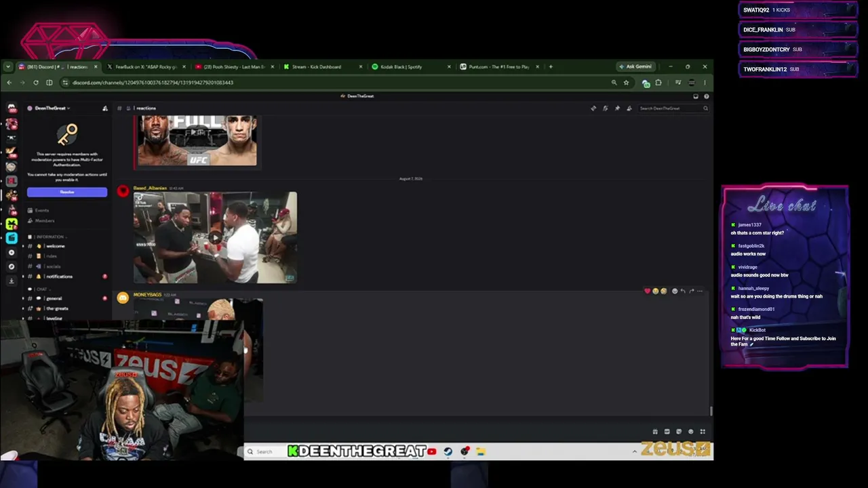Image resolution: width=868 pixels, height=488 pixels.
Task: Open the Notification Settings icon in the channel header
Action: 605,108
